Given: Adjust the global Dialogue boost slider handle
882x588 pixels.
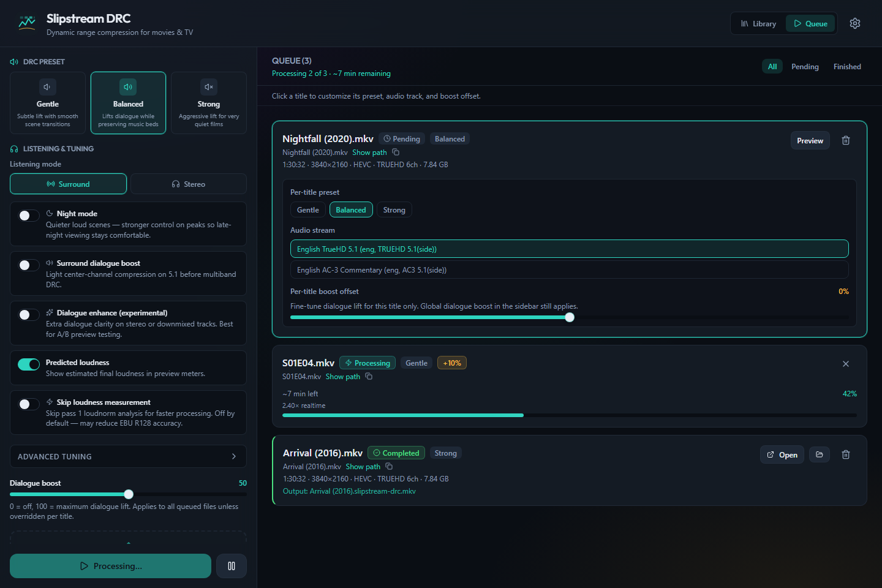Looking at the screenshot, I should [129, 494].
